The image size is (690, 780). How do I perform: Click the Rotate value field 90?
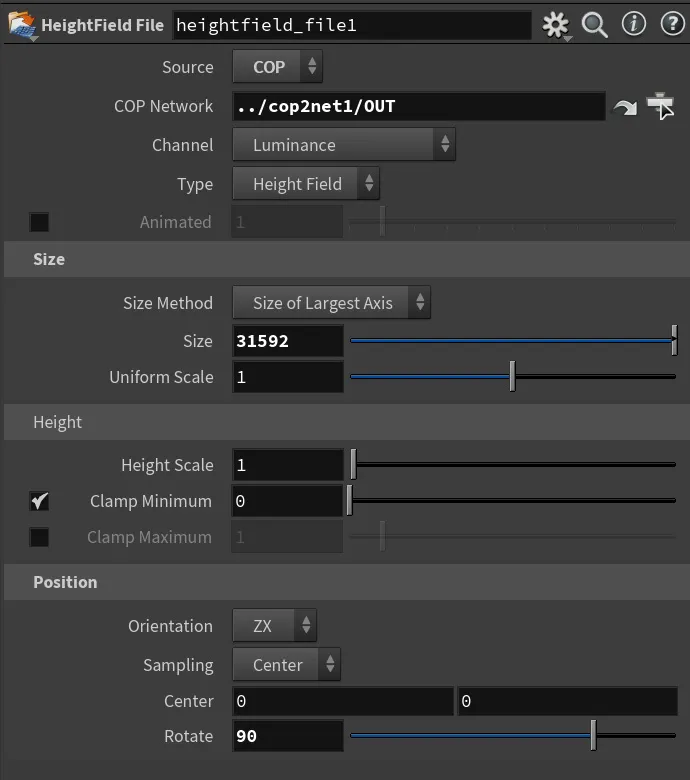coord(288,736)
